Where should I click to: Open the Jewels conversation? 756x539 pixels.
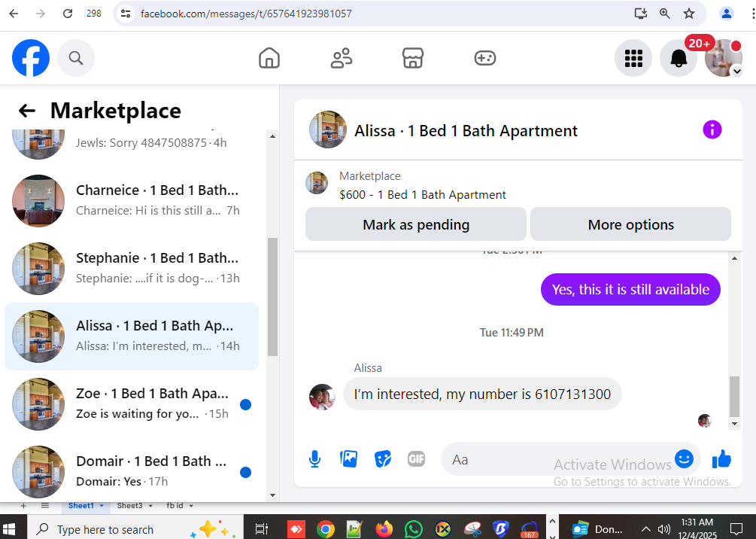(x=132, y=143)
